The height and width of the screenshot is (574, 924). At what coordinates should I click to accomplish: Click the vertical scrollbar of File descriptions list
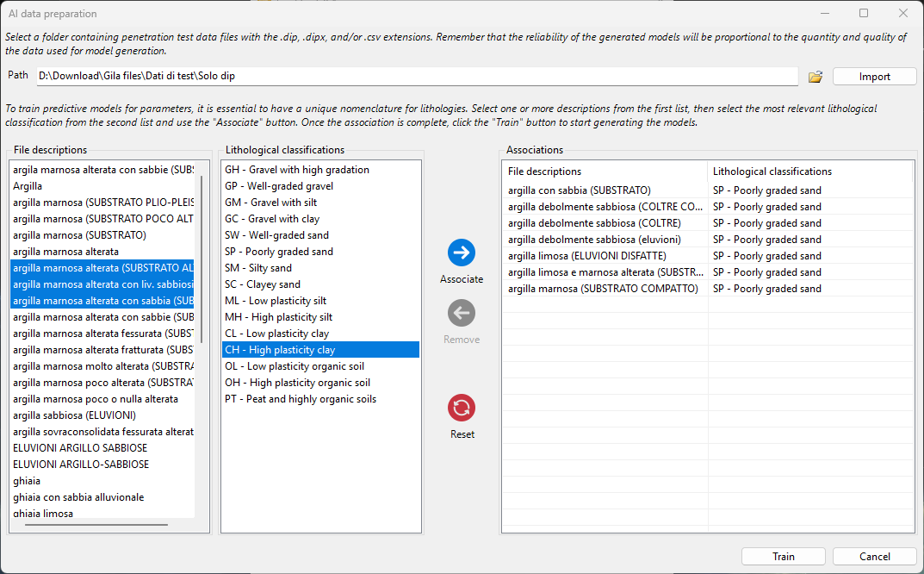point(202,259)
